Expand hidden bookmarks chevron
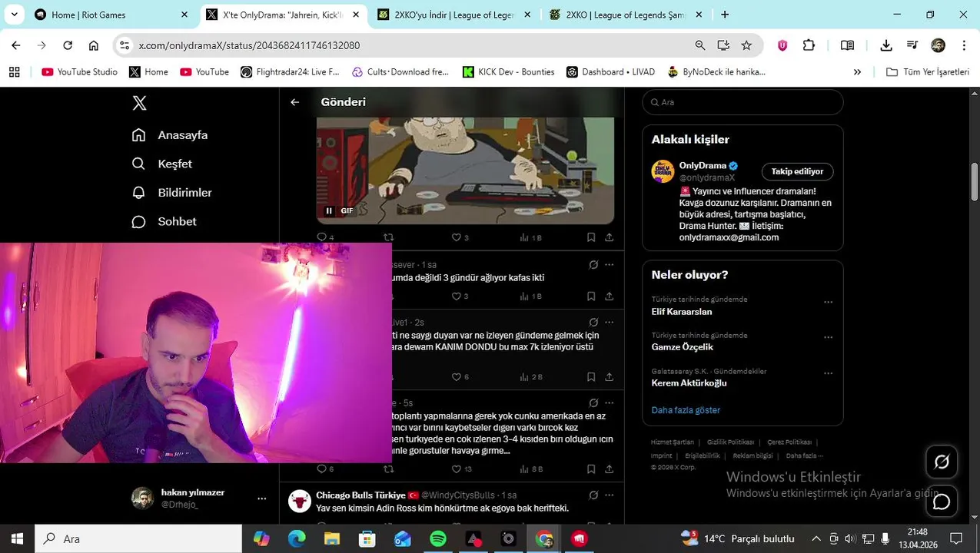Viewport: 980px width, 553px height. coord(857,72)
